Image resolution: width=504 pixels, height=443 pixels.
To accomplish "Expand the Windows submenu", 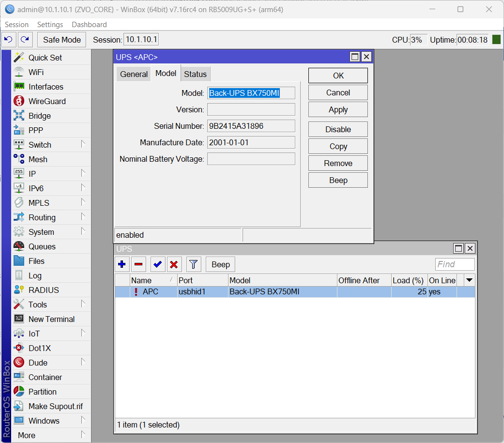I will pos(83,420).
